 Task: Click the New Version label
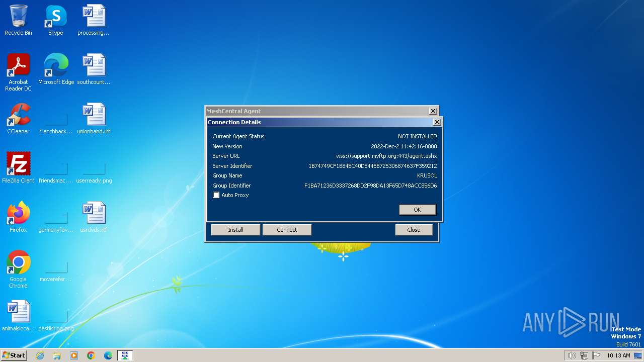227,146
